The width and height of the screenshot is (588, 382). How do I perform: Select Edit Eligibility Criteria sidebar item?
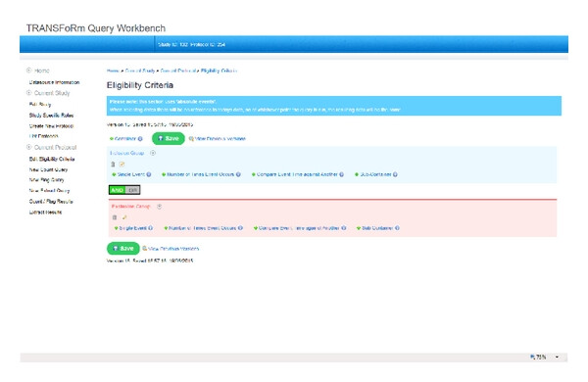52,159
